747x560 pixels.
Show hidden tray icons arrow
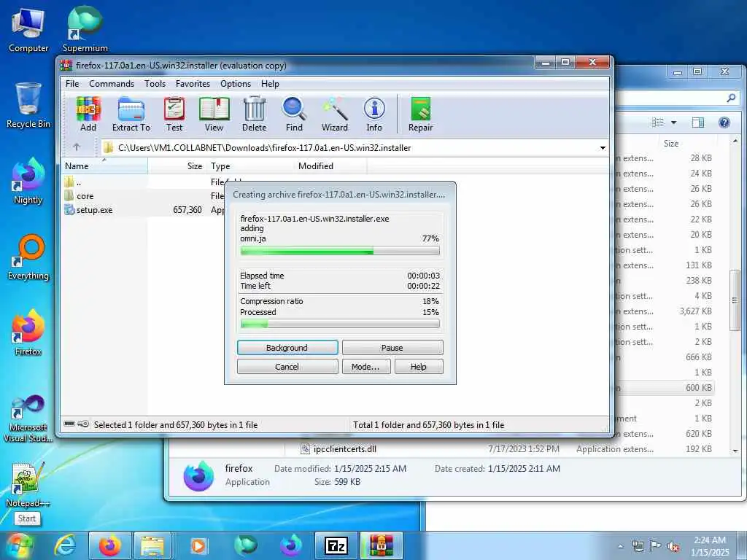click(x=620, y=546)
